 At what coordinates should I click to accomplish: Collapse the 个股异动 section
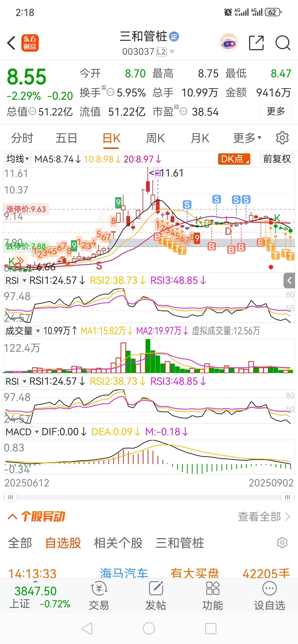[x=13, y=516]
